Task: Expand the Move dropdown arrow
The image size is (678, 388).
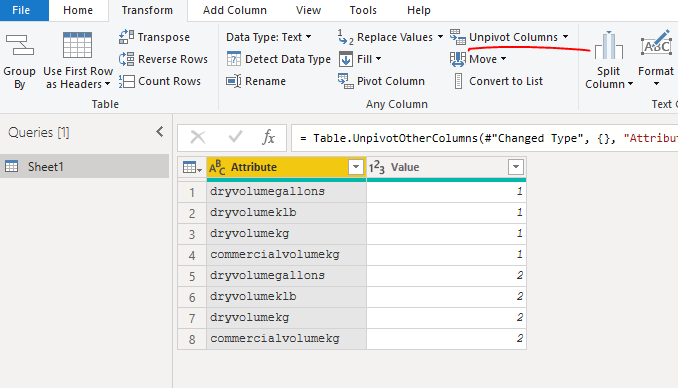Action: tap(503, 59)
